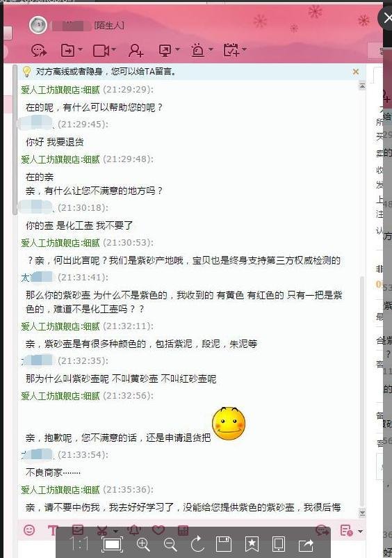
Task: Click the zoom out magnifier icon
Action: pos(170,545)
